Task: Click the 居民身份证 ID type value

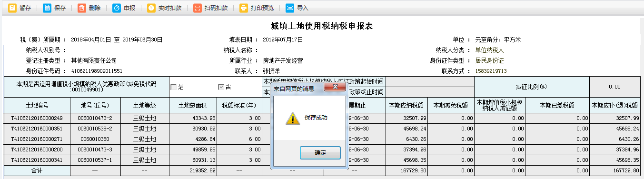Action: pos(489,60)
